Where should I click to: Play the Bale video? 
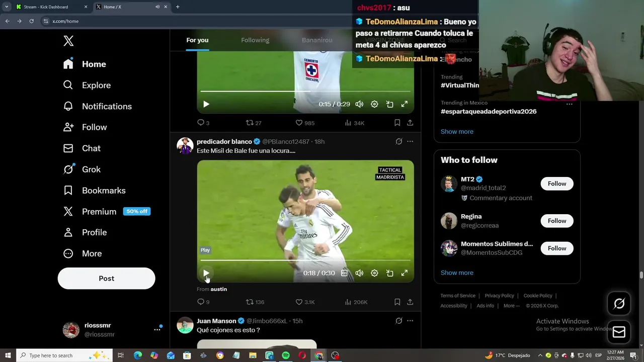(x=206, y=273)
